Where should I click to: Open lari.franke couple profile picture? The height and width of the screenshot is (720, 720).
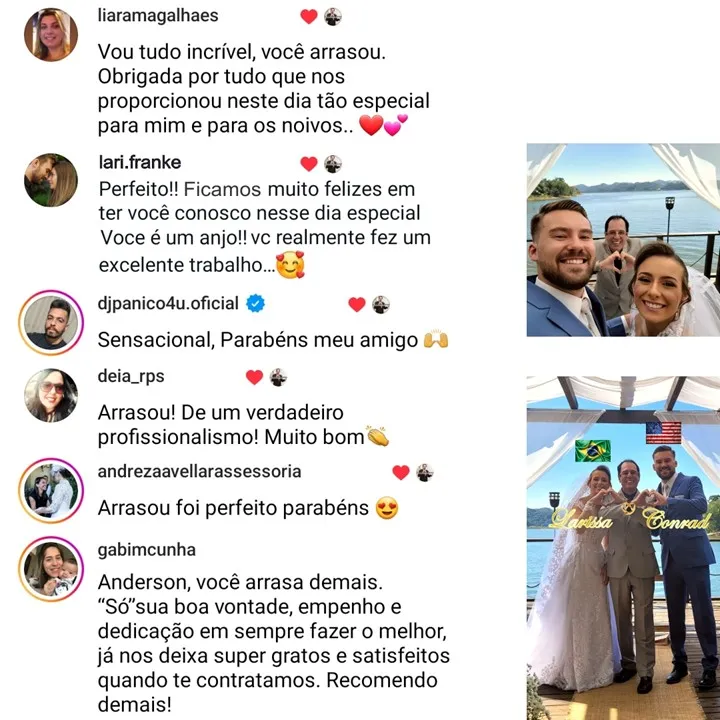tap(51, 180)
